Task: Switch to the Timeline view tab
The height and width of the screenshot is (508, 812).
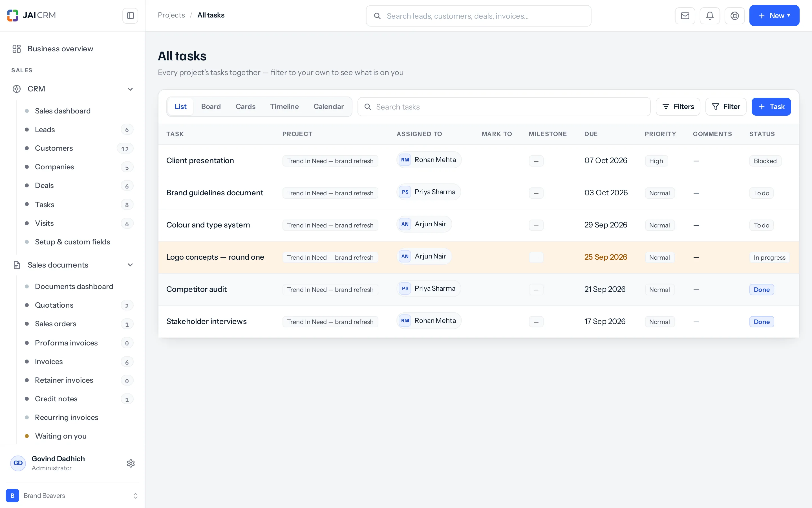Action: tap(284, 107)
